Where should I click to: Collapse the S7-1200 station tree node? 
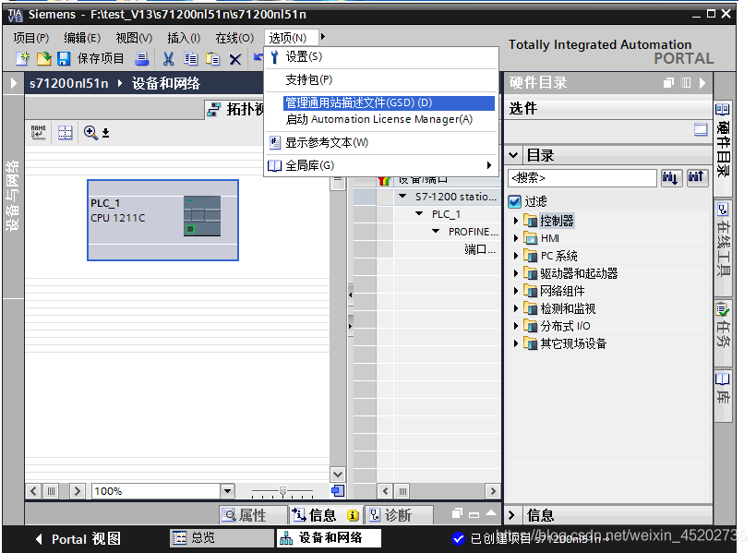point(402,197)
